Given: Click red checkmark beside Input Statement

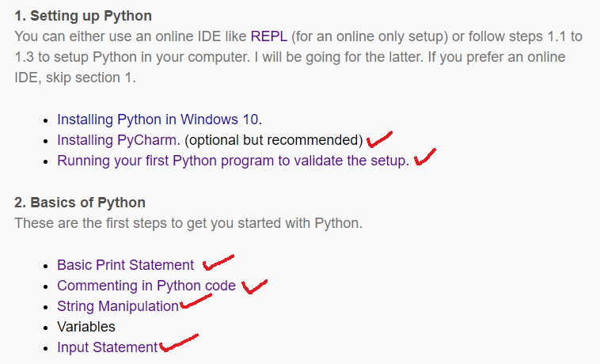Looking at the screenshot, I should tap(178, 343).
